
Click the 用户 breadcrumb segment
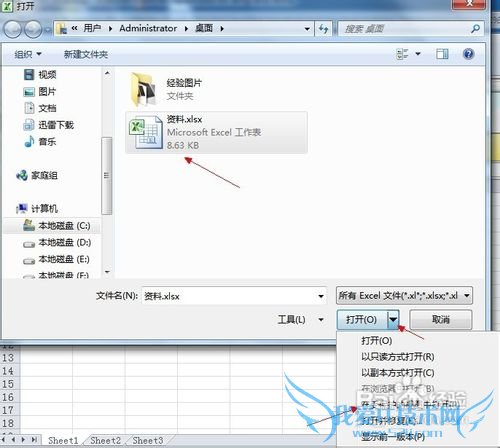[x=92, y=28]
